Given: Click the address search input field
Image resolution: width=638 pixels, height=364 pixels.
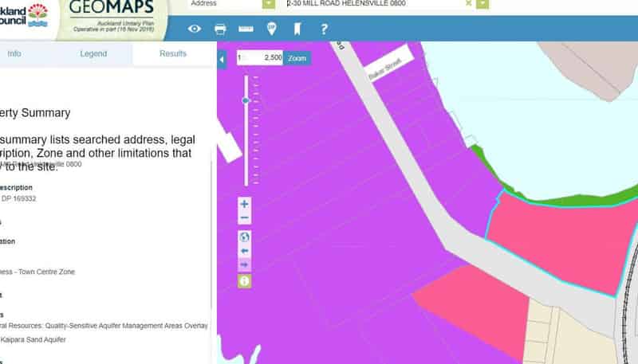Looking at the screenshot, I should coord(374,4).
